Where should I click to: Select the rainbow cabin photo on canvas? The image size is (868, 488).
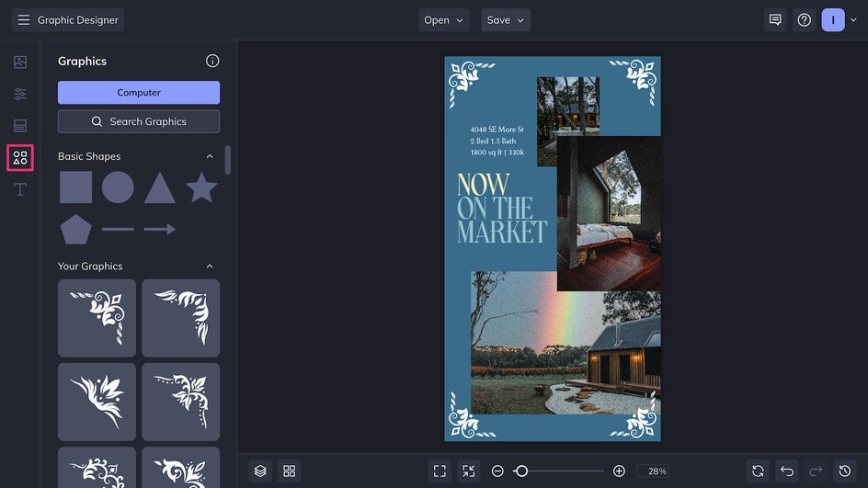click(565, 343)
